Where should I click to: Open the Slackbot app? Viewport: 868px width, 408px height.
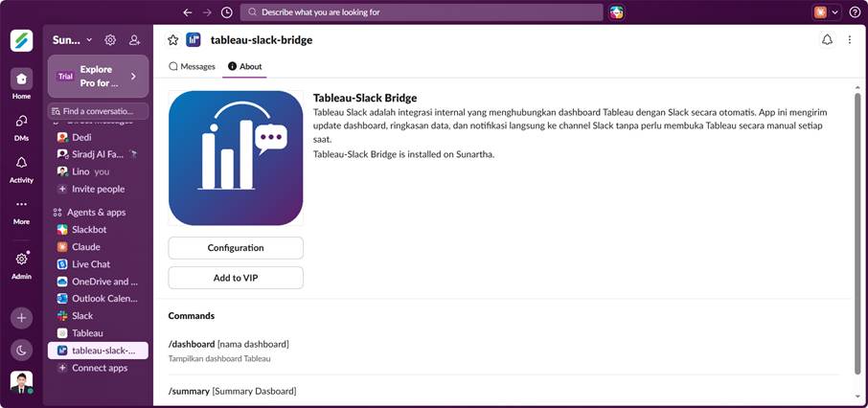tap(98, 229)
